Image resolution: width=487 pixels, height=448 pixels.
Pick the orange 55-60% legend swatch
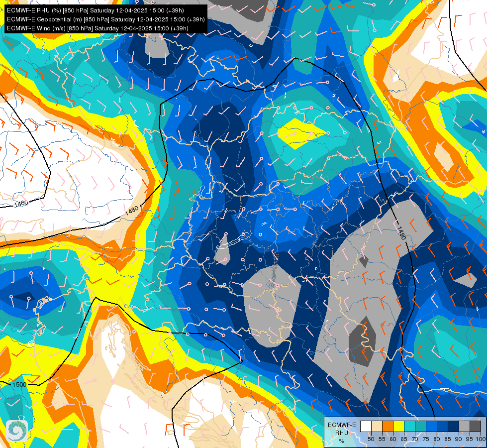coord(388,426)
